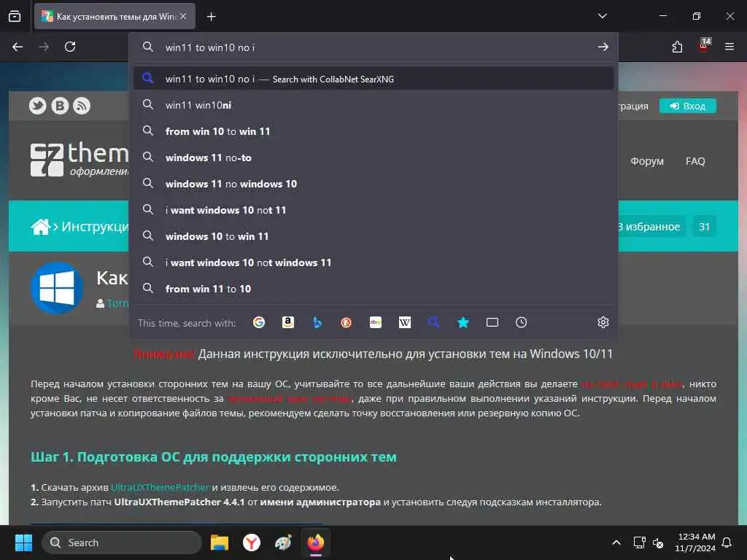Open the paint palette app on taskbar
This screenshot has height=560, width=747.
click(284, 542)
